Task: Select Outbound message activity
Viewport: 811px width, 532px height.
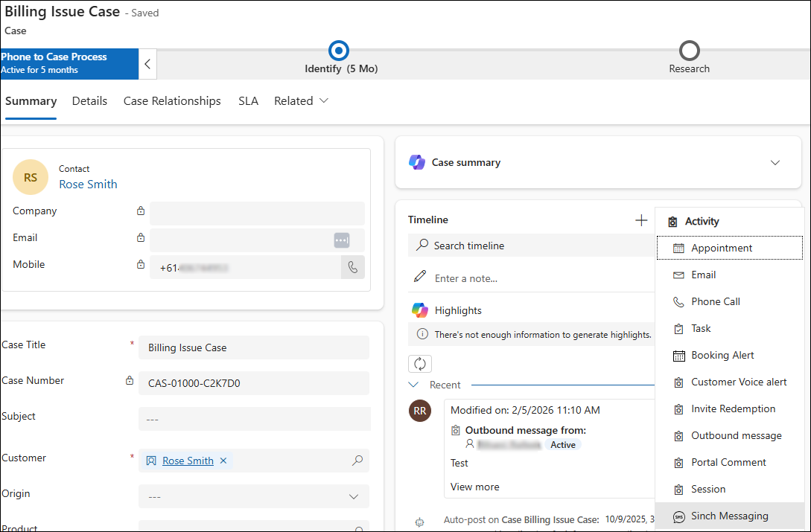Action: 729,435
